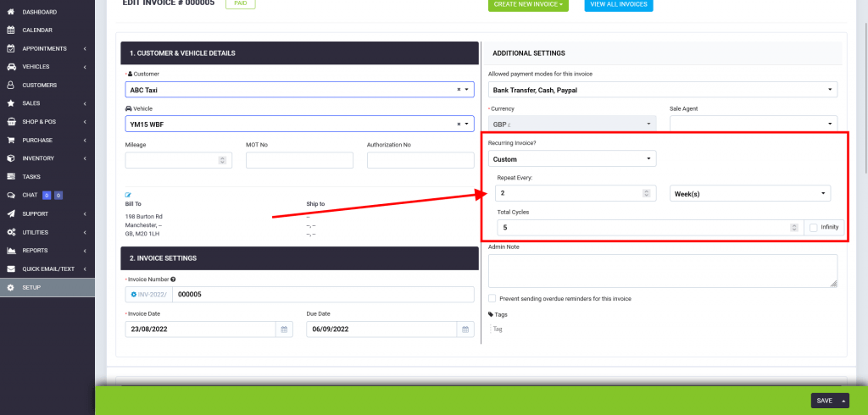Enable the Infinity total cycles checkbox
This screenshot has height=415, width=868.
click(x=814, y=228)
